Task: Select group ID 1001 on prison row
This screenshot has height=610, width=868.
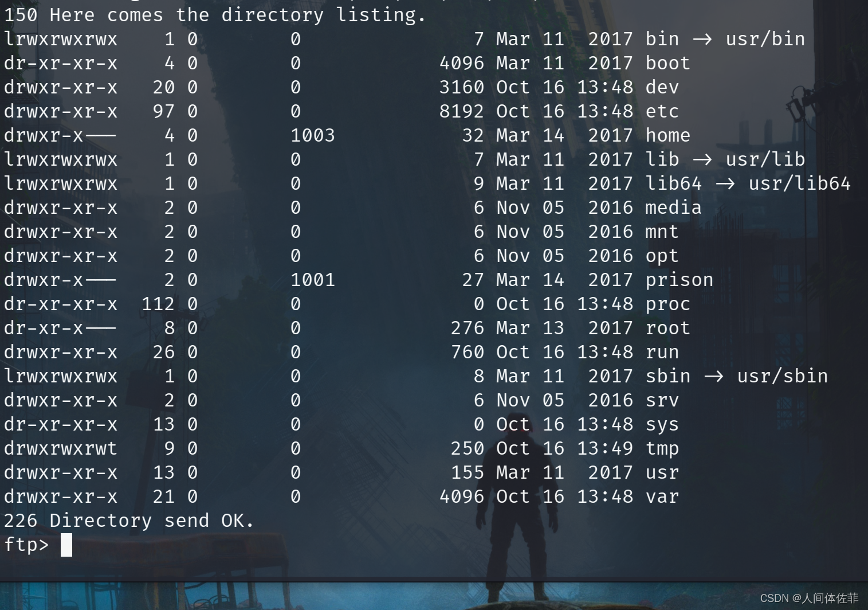Action: pyautogui.click(x=312, y=280)
